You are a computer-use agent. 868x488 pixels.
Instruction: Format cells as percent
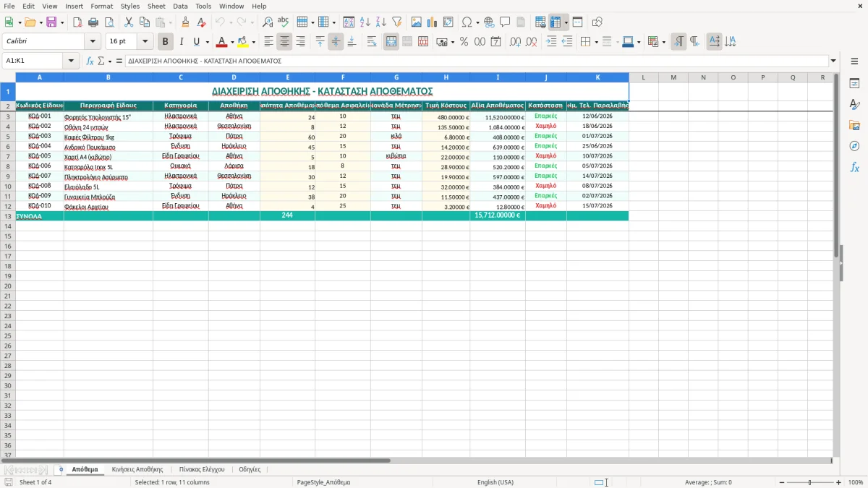coord(464,42)
